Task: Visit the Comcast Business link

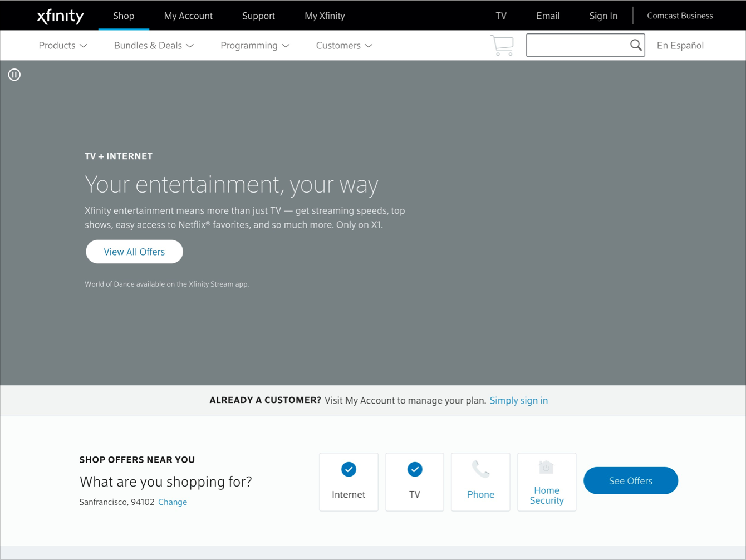Action: [x=680, y=16]
